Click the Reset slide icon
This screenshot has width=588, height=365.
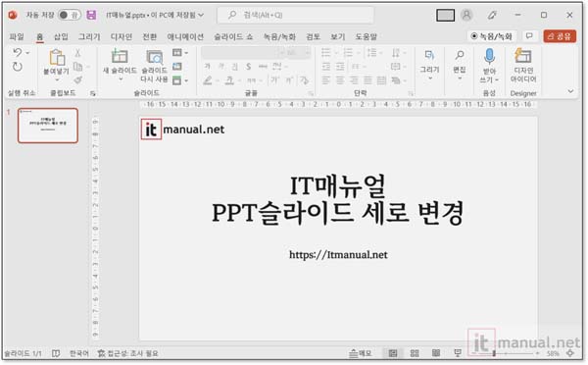[177, 67]
